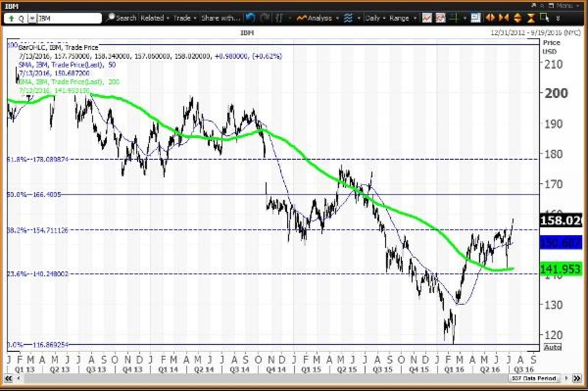
Task: Click the blue 150.687 SMA price tag
Action: [x=561, y=244]
